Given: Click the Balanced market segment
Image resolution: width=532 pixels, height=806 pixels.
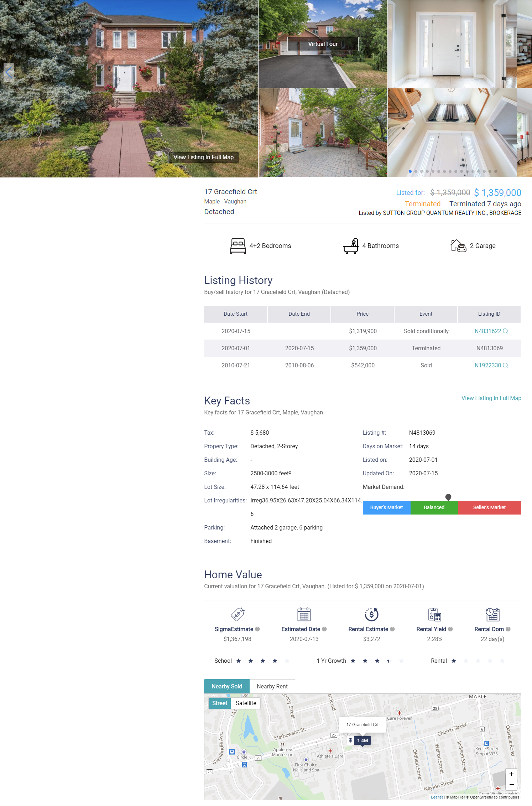Looking at the screenshot, I should point(434,507).
